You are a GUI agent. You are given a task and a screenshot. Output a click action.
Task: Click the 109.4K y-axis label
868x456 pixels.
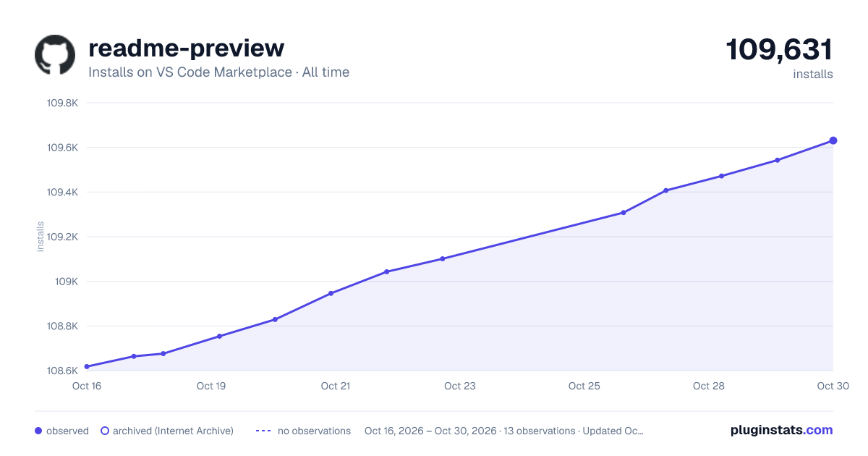point(62,193)
